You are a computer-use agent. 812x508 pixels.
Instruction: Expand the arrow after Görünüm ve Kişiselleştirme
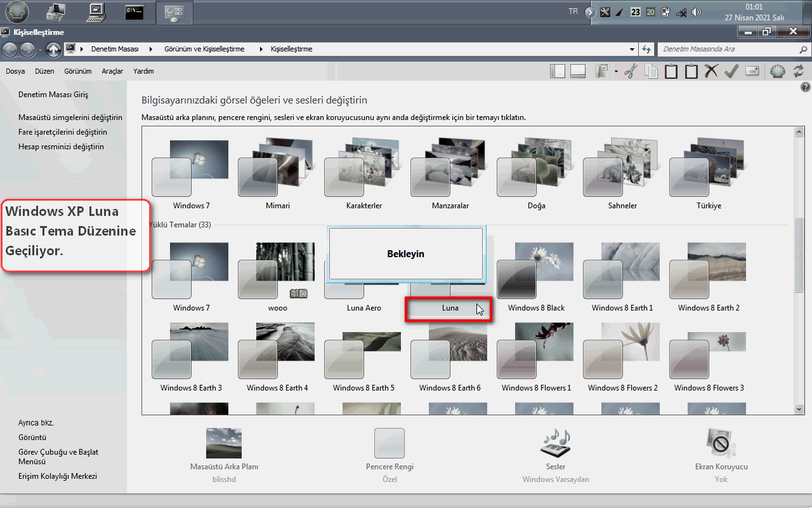pyautogui.click(x=260, y=49)
